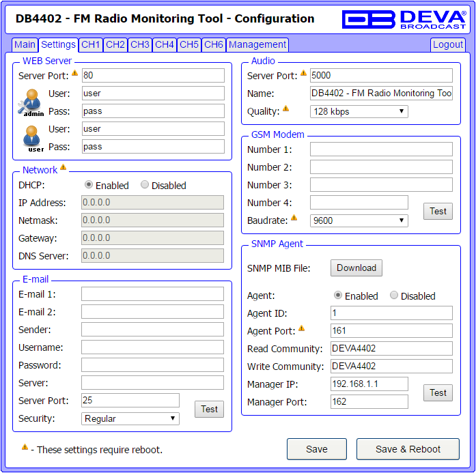Click the E-mail 1 field
The image size is (476, 473).
153,294
